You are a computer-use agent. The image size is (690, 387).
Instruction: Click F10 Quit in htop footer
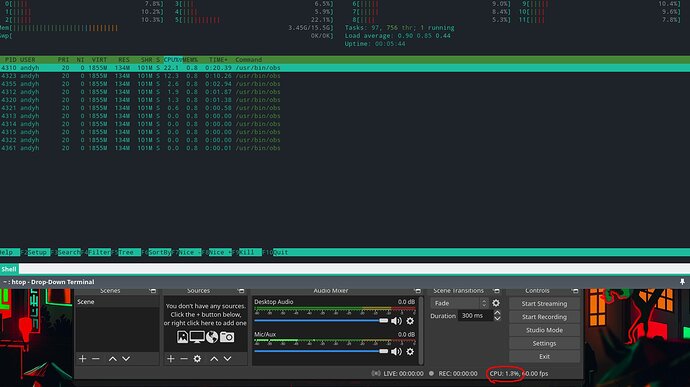[275, 252]
